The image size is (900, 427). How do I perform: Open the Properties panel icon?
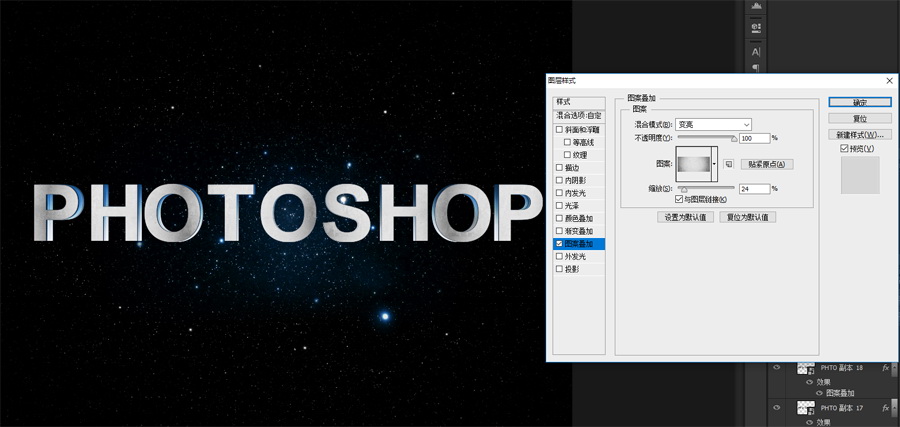pos(756,28)
